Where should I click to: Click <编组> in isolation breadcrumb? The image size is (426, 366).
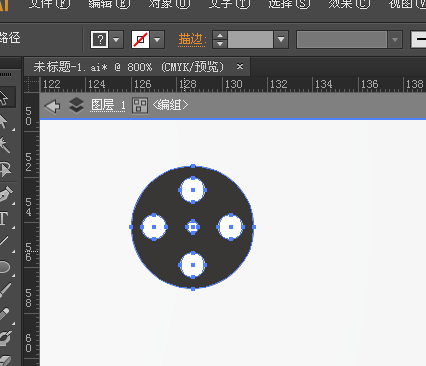click(x=170, y=105)
